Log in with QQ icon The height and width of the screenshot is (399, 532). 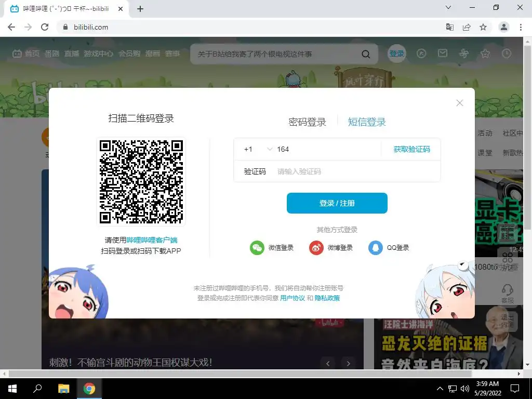(x=375, y=248)
